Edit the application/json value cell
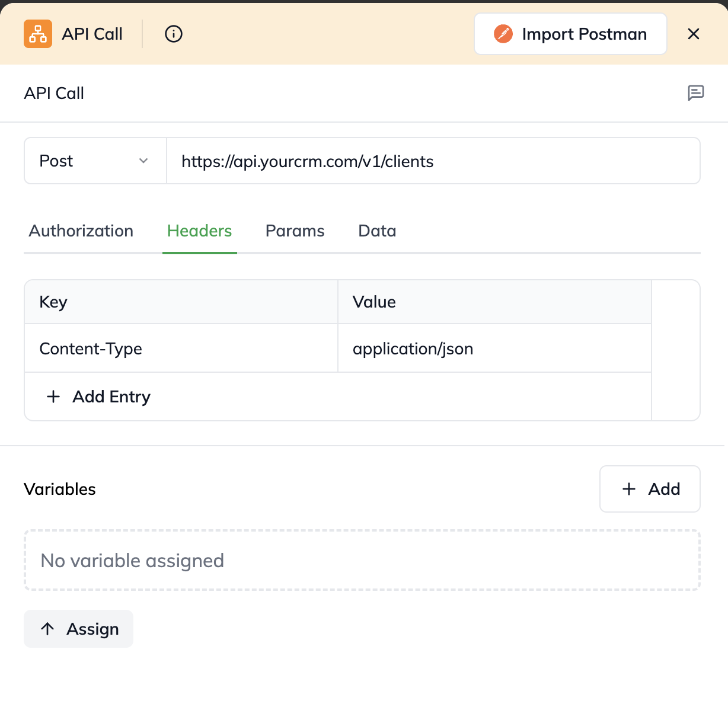The height and width of the screenshot is (707, 728). click(x=494, y=348)
